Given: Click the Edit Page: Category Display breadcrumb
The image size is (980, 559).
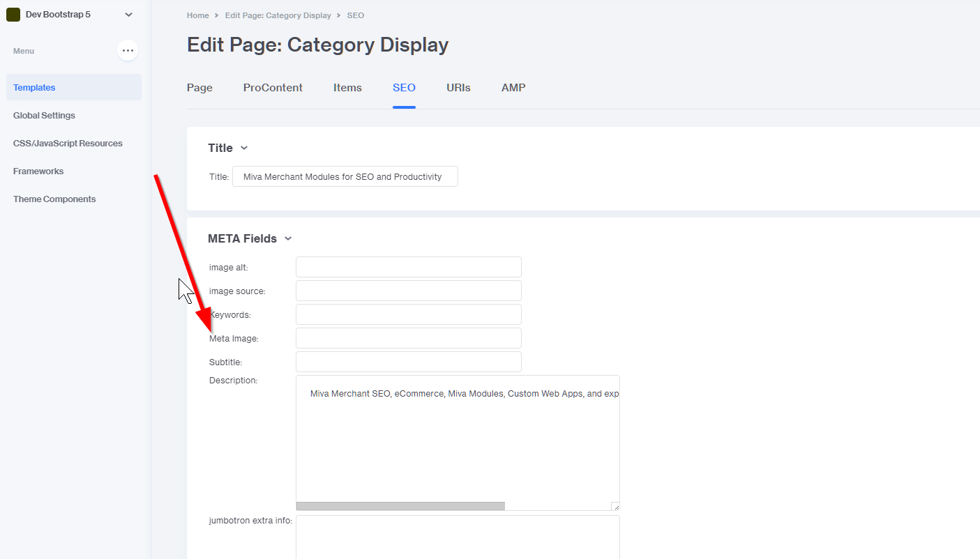Looking at the screenshot, I should point(278,15).
